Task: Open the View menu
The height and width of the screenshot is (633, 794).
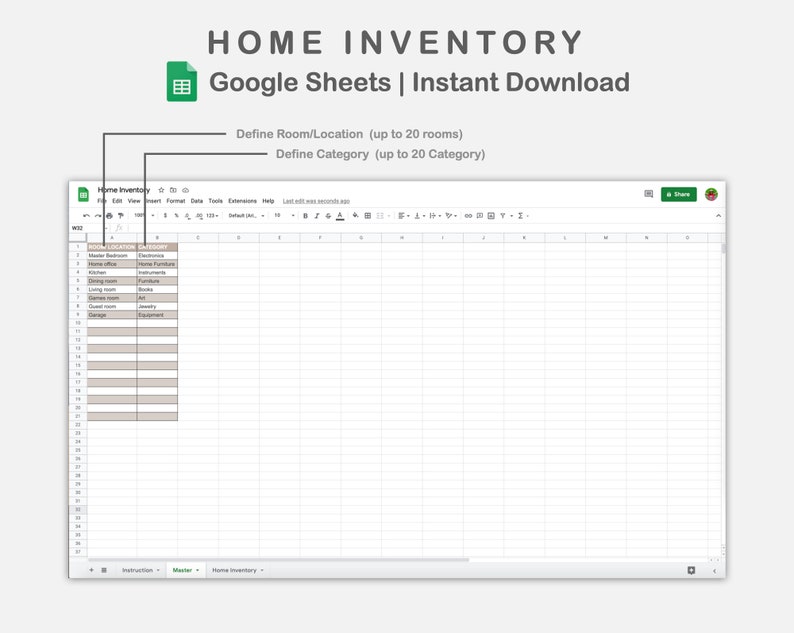Action: click(134, 201)
